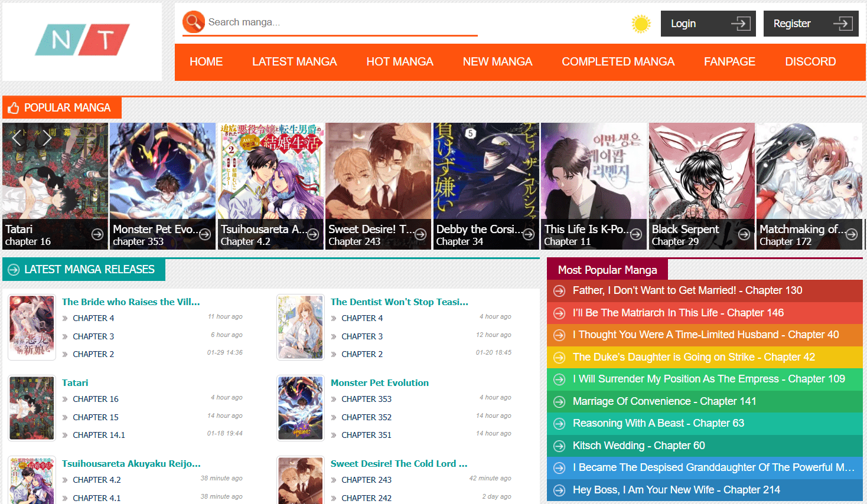The image size is (867, 504).
Task: Toggle the sun light-mode icon
Action: click(641, 24)
